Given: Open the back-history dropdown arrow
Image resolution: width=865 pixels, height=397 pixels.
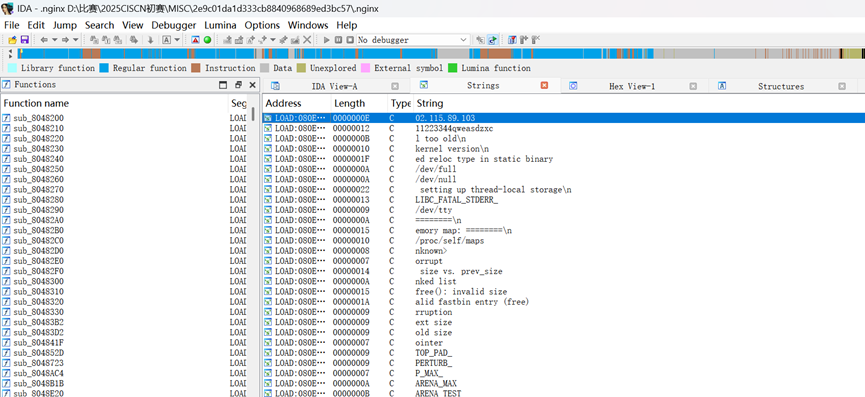Looking at the screenshot, I should click(x=55, y=40).
